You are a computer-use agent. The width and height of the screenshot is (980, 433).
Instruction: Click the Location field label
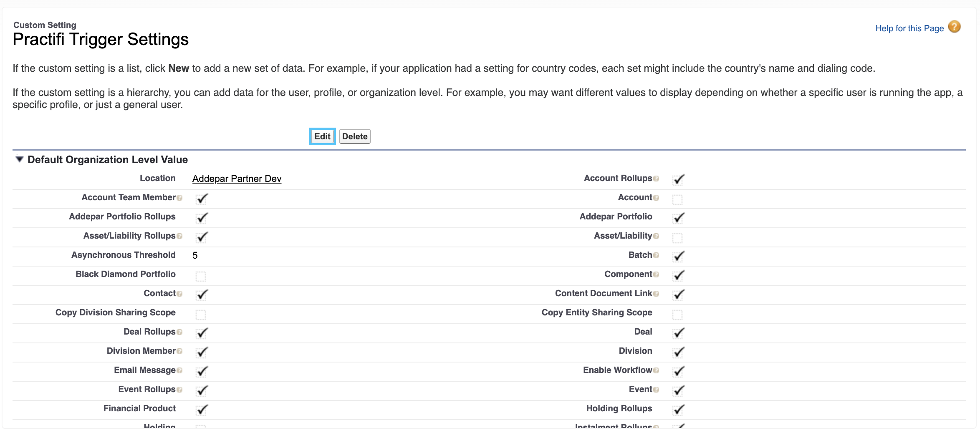(158, 178)
